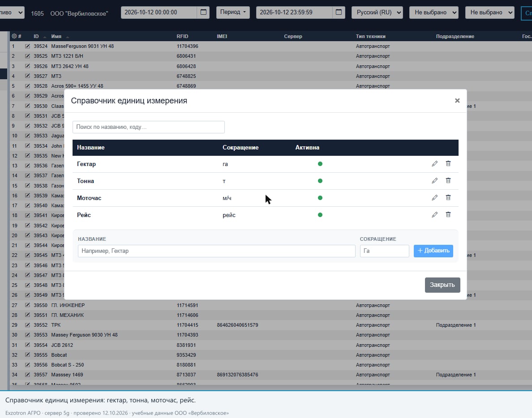Edit row 39524 MasseFerguson via edit icon

27,46
